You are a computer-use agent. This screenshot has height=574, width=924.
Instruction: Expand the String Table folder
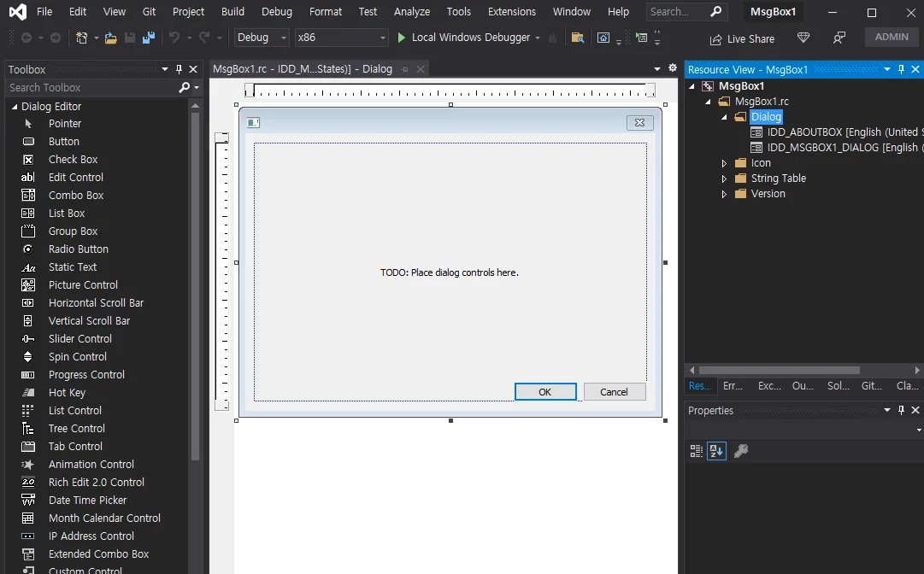coord(724,179)
